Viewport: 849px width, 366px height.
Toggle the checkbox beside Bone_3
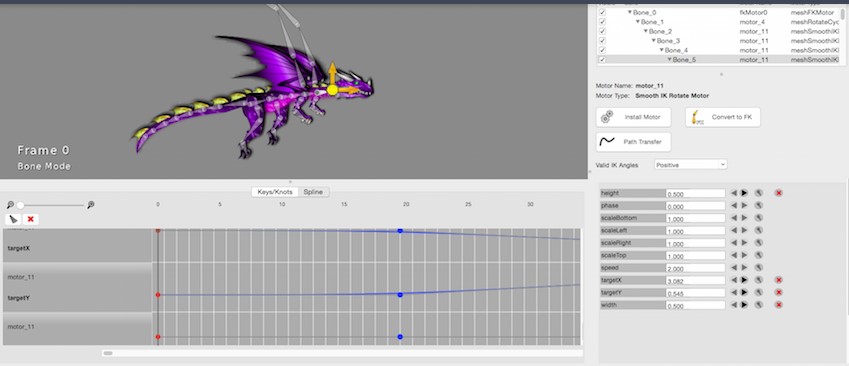[x=602, y=41]
